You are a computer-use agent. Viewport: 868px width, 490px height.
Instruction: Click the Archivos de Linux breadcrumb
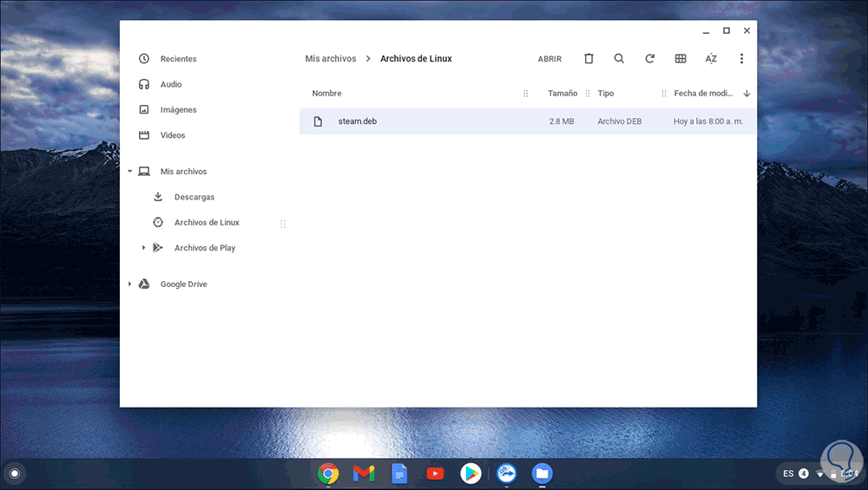click(416, 59)
